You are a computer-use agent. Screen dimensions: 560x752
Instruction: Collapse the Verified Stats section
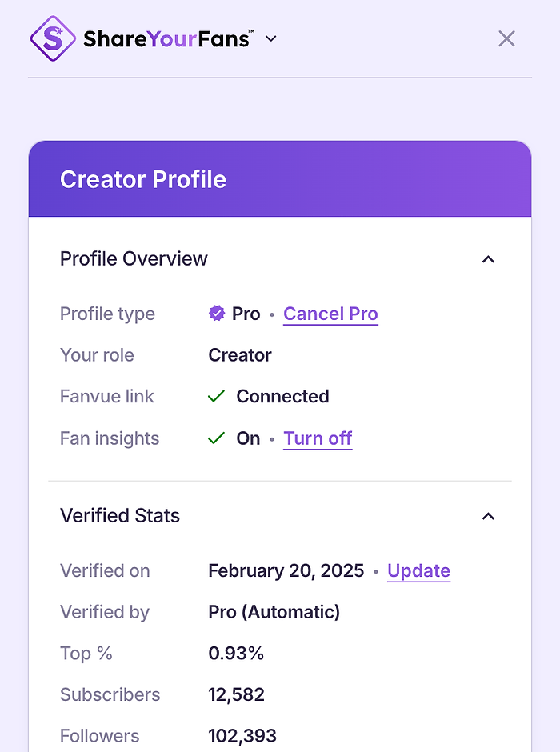(488, 516)
